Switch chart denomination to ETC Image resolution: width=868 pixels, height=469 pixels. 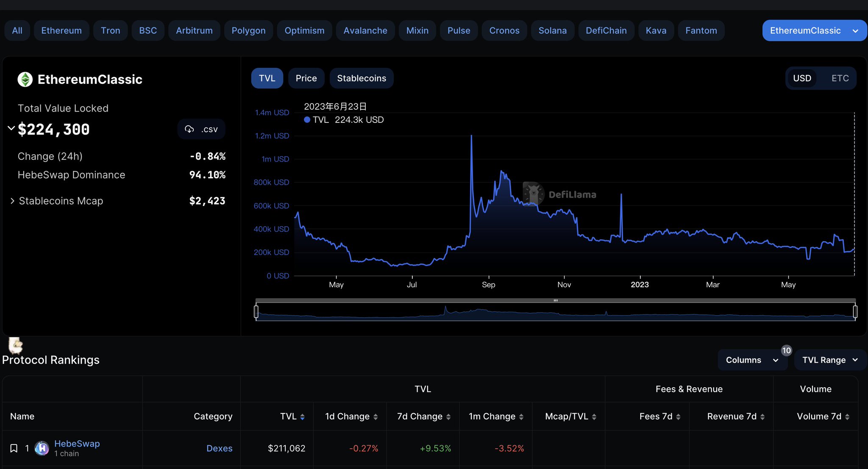(x=840, y=78)
